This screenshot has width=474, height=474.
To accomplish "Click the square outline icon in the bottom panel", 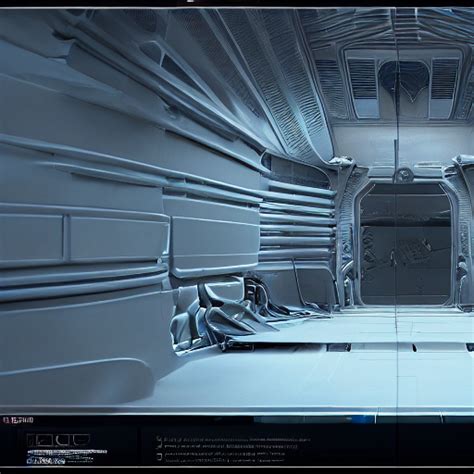I will point(44,440).
